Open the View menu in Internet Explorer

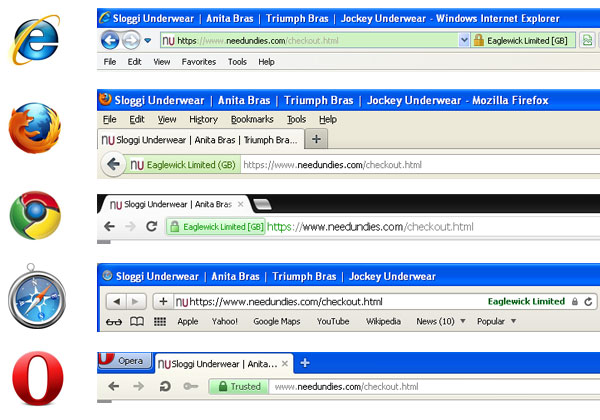pyautogui.click(x=161, y=62)
